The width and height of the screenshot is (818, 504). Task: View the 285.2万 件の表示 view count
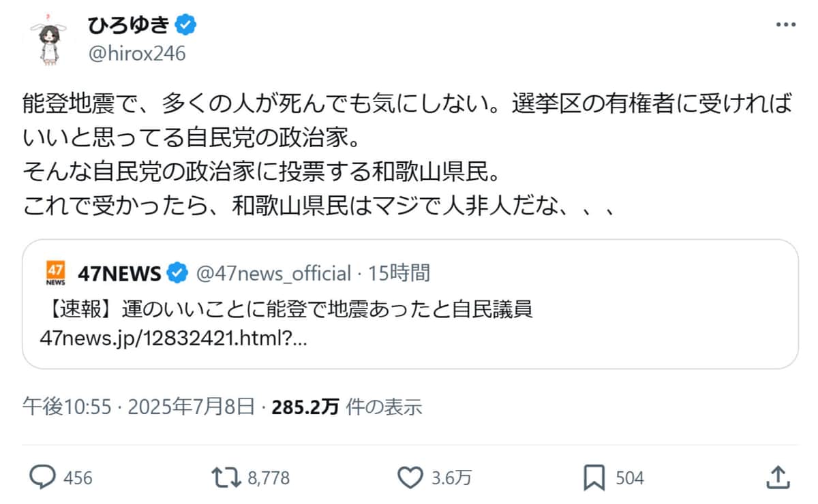[x=346, y=407]
